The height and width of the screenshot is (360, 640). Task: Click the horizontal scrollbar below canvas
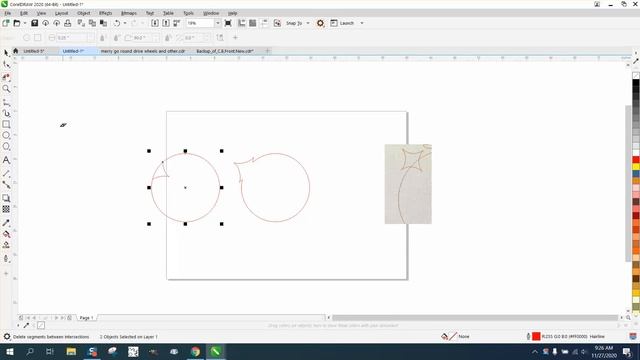coord(475,318)
